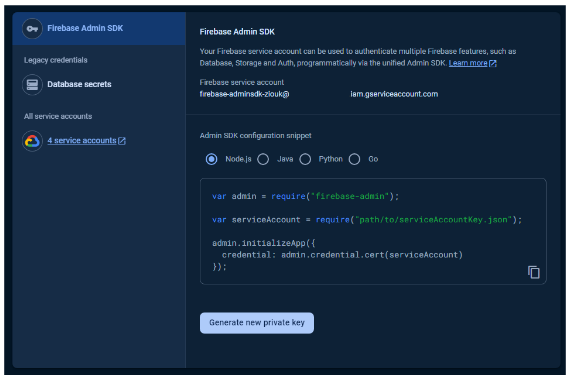Click the credential: admin.credential.cert code line
This screenshot has width=568, height=377.
(342, 255)
